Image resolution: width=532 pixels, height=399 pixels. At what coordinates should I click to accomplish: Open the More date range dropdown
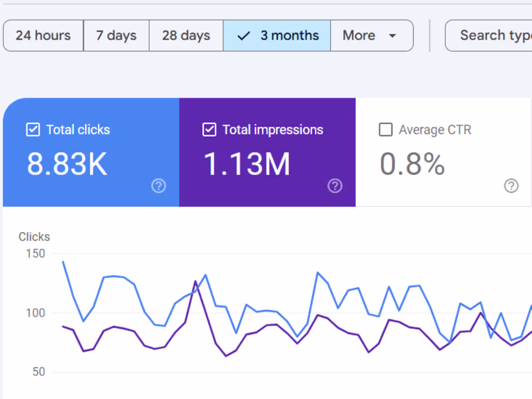point(371,35)
